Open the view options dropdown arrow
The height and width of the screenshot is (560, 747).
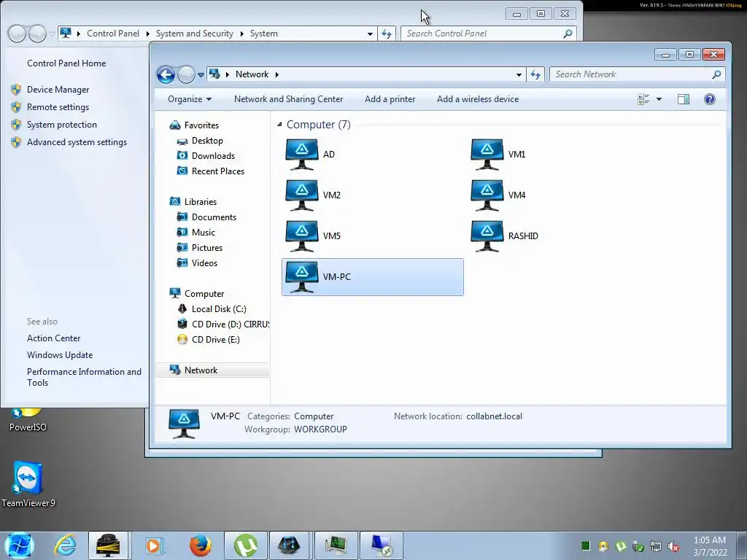(x=659, y=99)
